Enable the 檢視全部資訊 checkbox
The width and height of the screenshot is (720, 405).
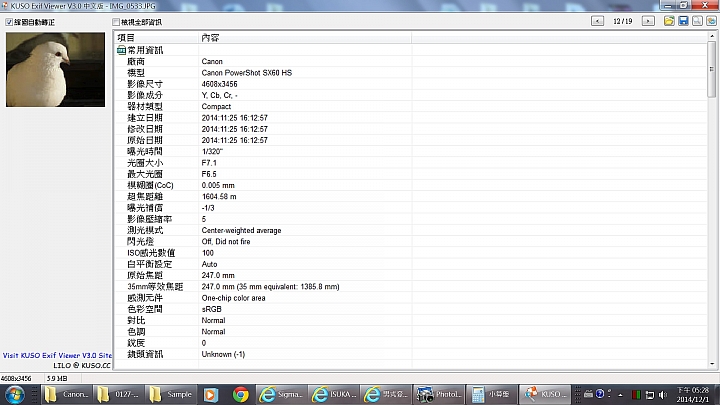click(116, 22)
